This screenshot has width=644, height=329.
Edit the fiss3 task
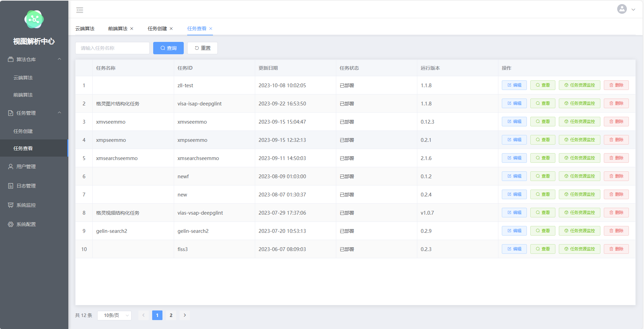514,249
